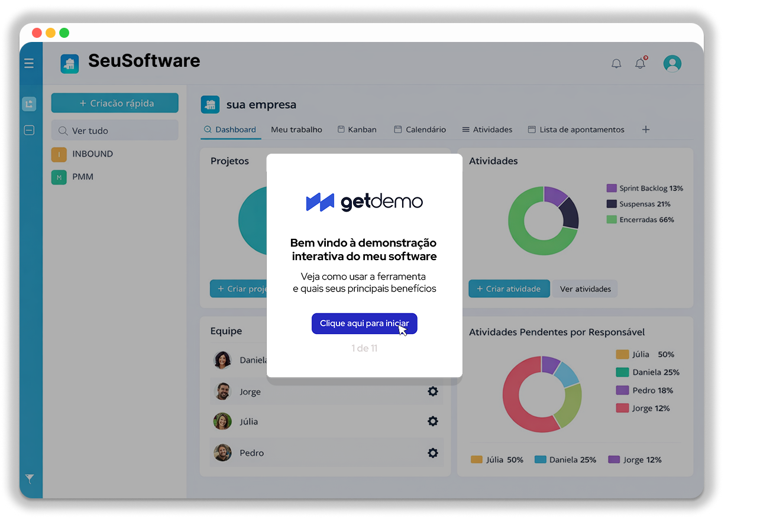
Task: Click the sua empresa workspace title
Action: tap(261, 105)
